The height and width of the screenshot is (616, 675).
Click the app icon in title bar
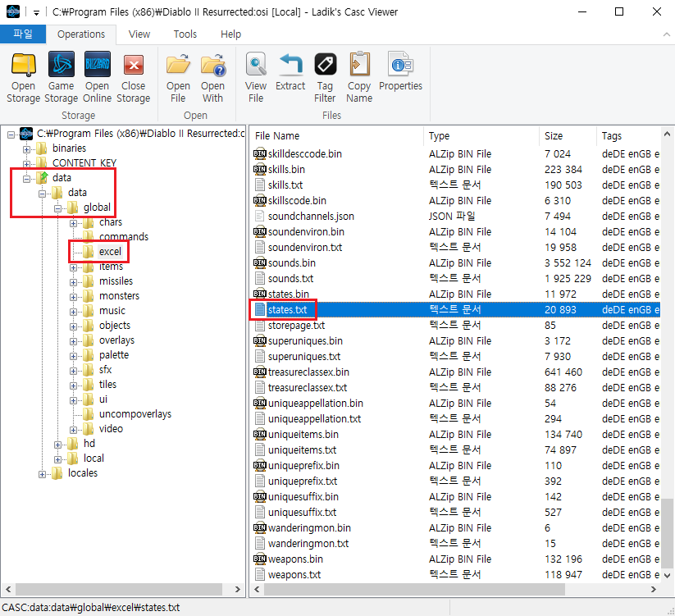point(13,11)
